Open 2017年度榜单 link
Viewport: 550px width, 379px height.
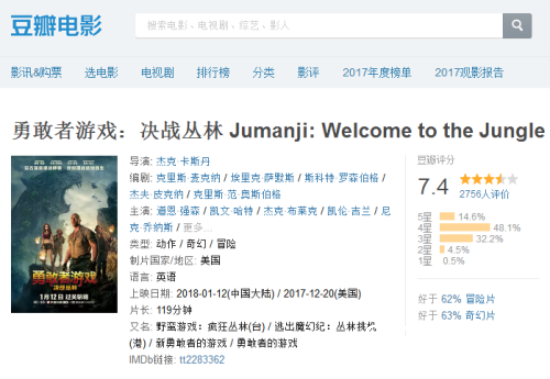pos(377,73)
